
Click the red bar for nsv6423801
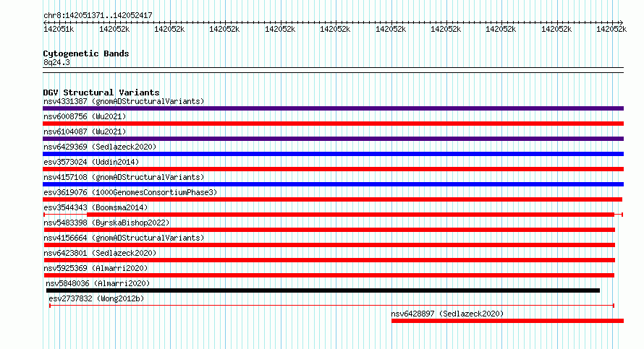point(329,260)
